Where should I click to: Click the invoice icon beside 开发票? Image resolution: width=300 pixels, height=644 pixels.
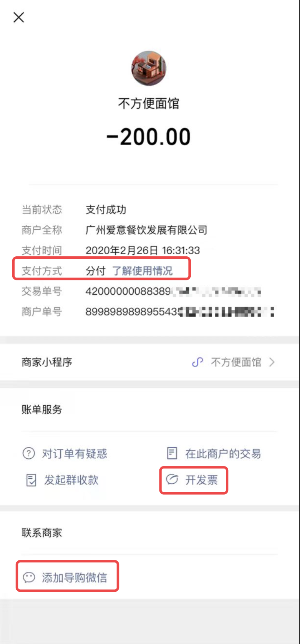click(172, 480)
